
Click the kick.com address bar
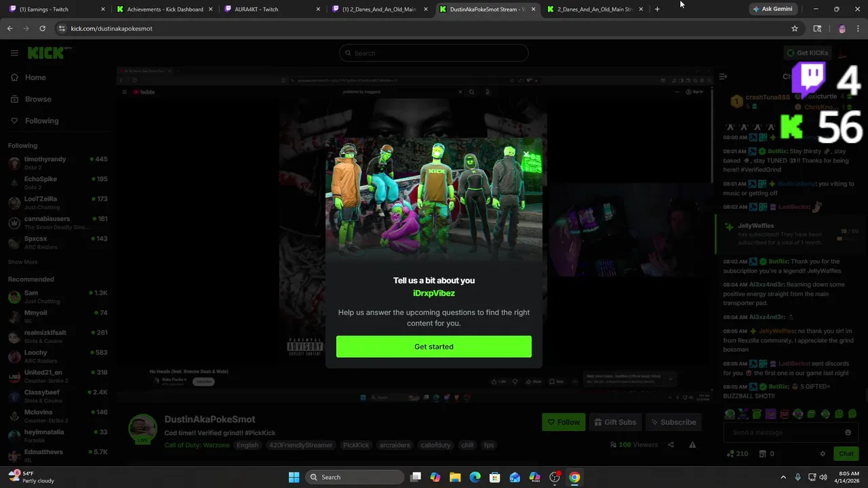[420, 28]
